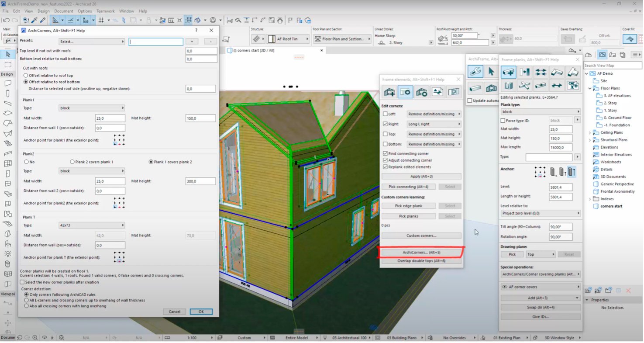
Task: Click the edit corners gear icon in Frame elements
Action: coord(405,92)
